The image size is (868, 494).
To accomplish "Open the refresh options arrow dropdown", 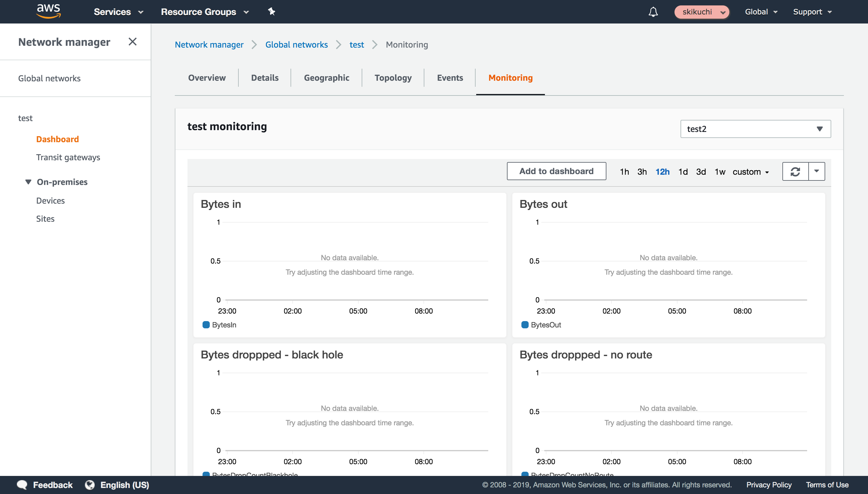I will point(817,171).
